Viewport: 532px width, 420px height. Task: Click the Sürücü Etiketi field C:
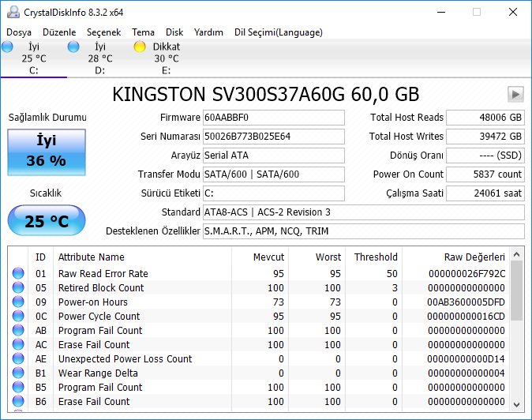coord(274,193)
